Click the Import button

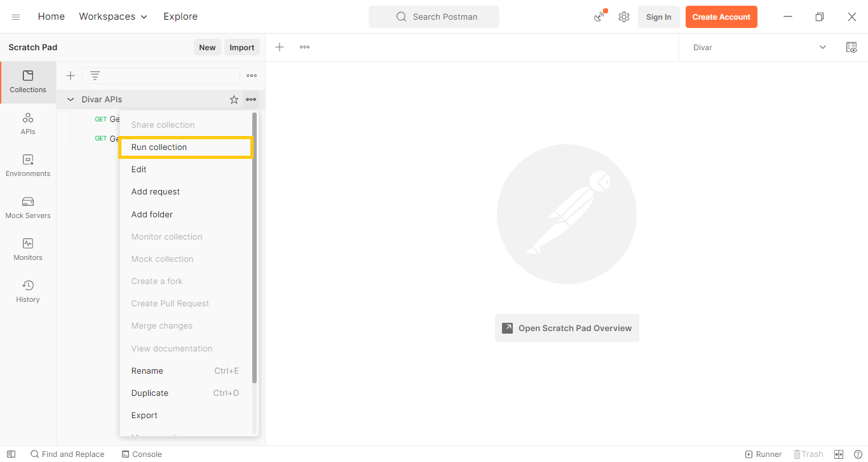(242, 47)
